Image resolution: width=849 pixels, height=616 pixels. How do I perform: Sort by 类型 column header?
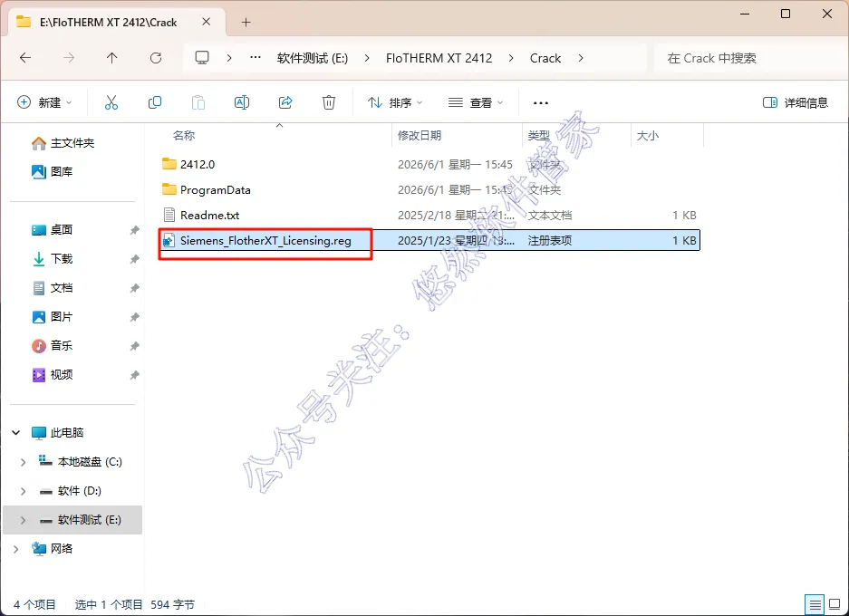pyautogui.click(x=539, y=135)
